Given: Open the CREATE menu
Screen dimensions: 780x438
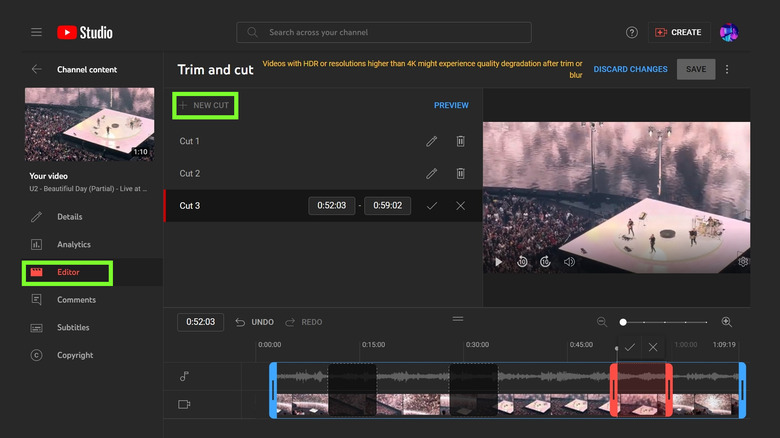Looking at the screenshot, I should point(678,32).
